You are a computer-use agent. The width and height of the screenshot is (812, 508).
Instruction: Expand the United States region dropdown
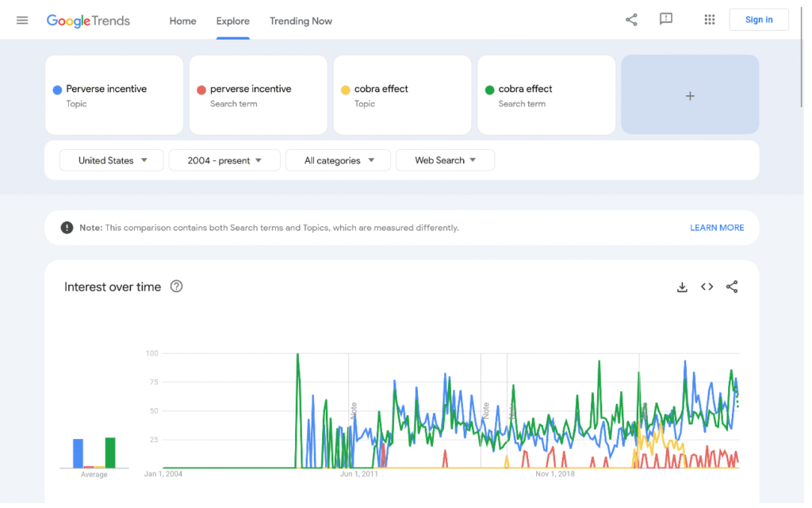(x=112, y=160)
